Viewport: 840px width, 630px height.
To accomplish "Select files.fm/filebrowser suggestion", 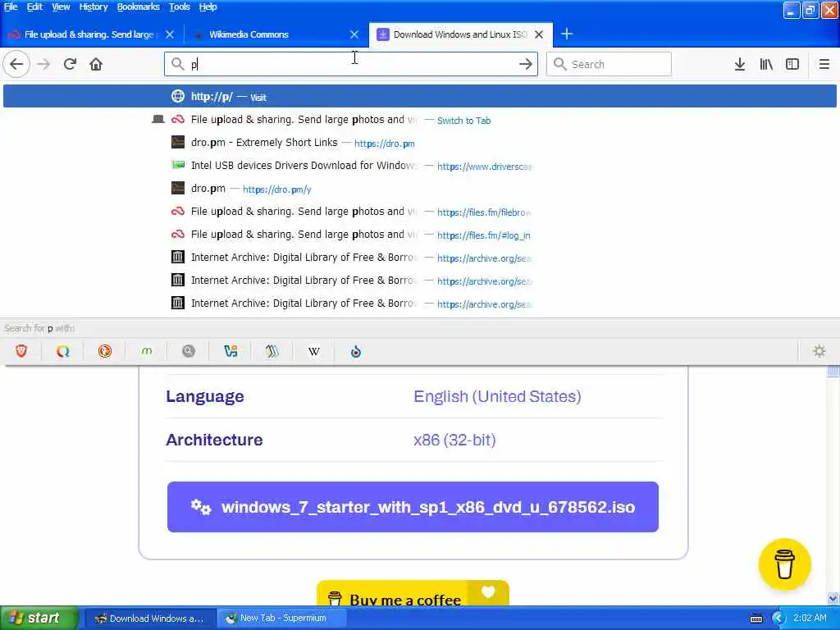I will (x=419, y=212).
